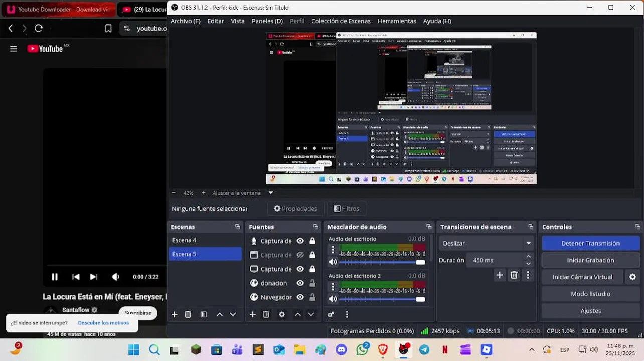The image size is (644, 361).
Task: Show hidden system tray icons chevron
Action: pos(532,350)
